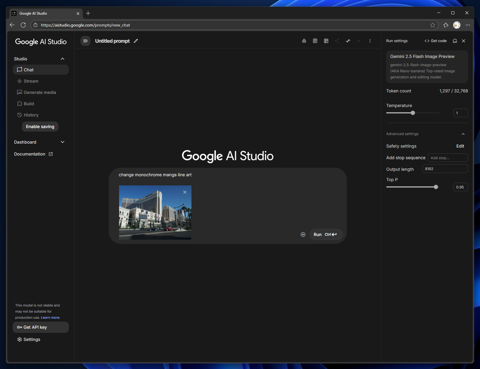Expand the Dashboard section

coord(62,142)
